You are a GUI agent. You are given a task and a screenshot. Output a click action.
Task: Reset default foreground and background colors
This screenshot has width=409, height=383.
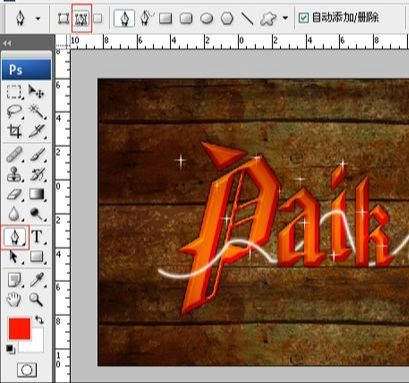click(x=10, y=349)
